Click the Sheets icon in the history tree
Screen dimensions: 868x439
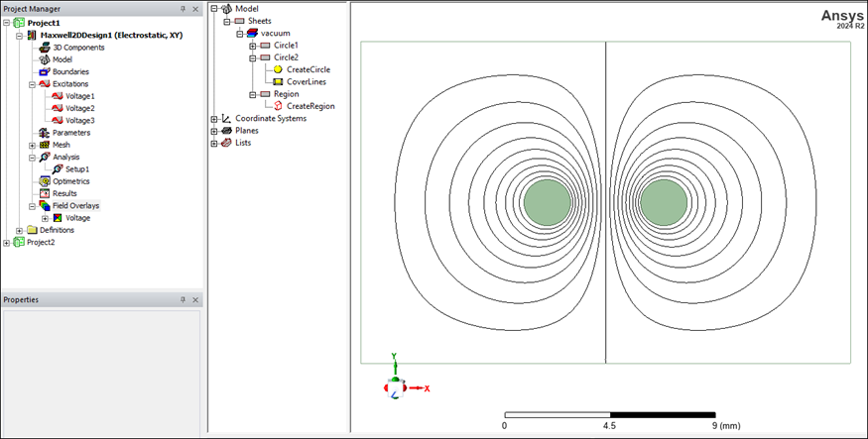pyautogui.click(x=239, y=21)
